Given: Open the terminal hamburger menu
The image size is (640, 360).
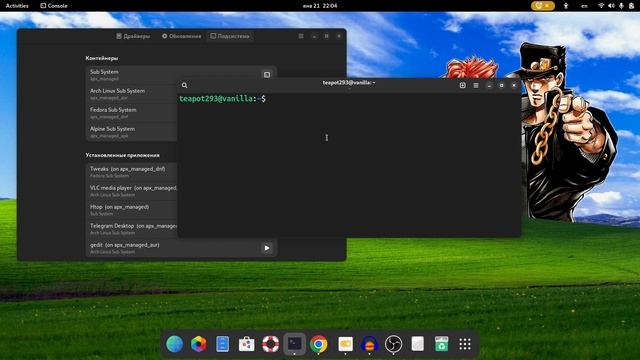Looking at the screenshot, I should (x=476, y=85).
